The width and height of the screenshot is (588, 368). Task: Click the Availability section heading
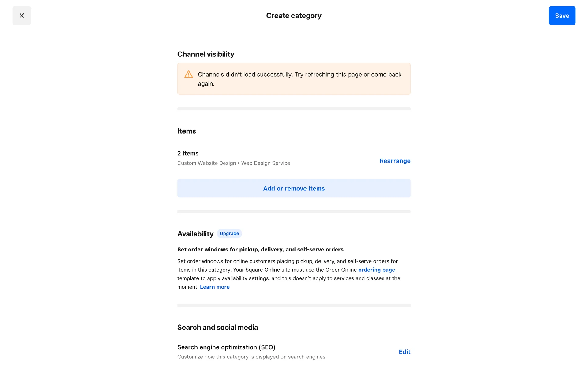point(195,234)
